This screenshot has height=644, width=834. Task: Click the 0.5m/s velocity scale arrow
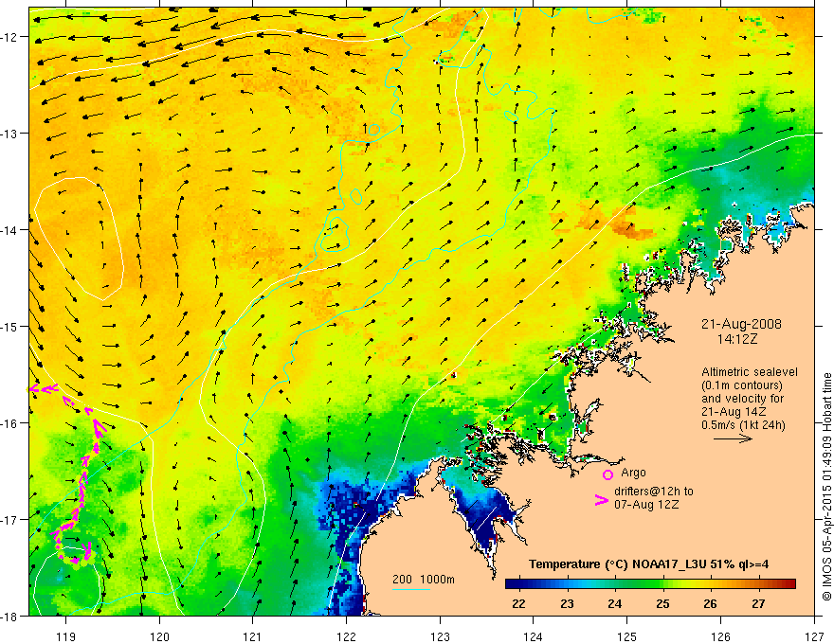(x=733, y=438)
